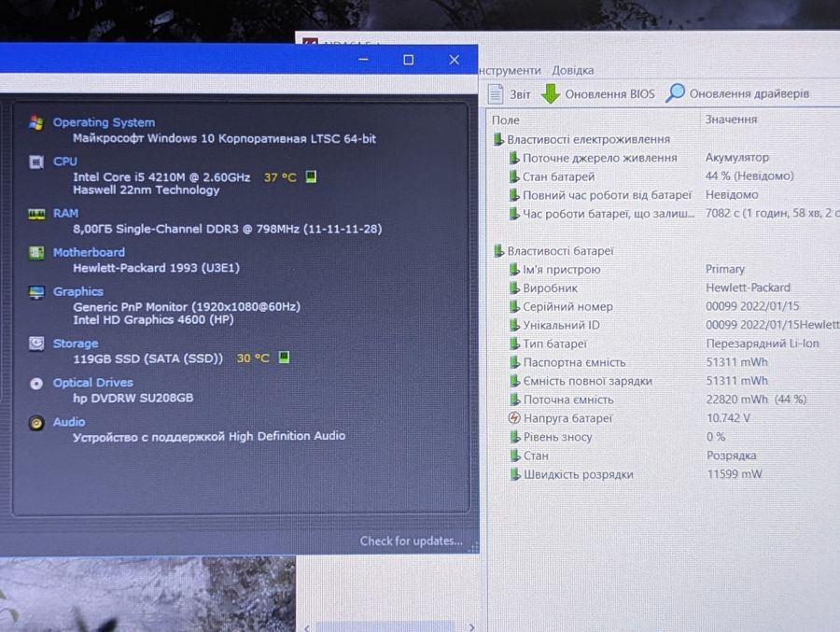Viewport: 840px width, 632px height.
Task: Open the Operating System section link
Action: 104,122
